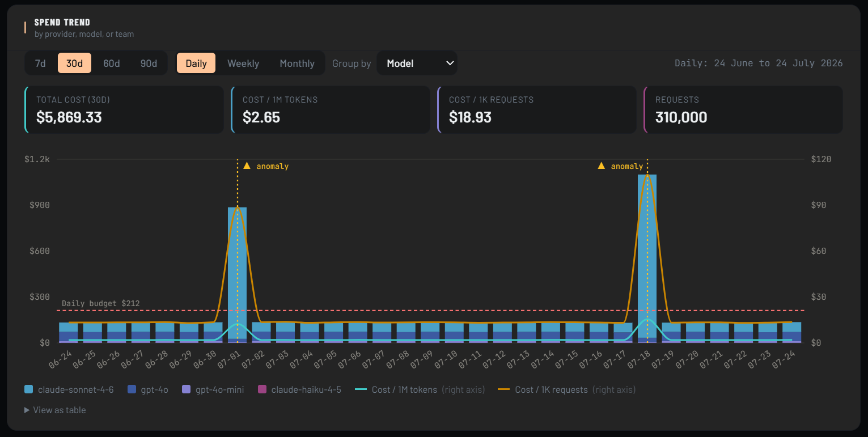Choose Weekly granularity
This screenshot has height=437, width=868.
[243, 63]
